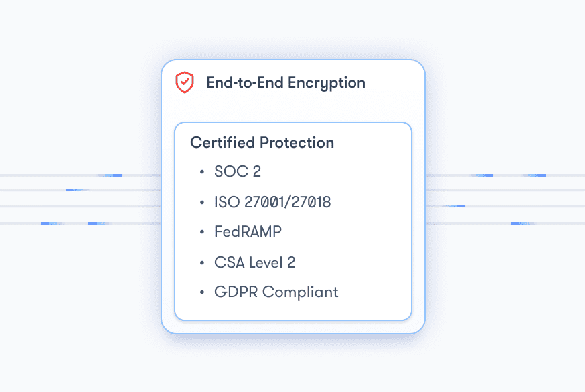The height and width of the screenshot is (392, 585).
Task: Click the bullet next to FedRAMP
Action: coord(202,232)
